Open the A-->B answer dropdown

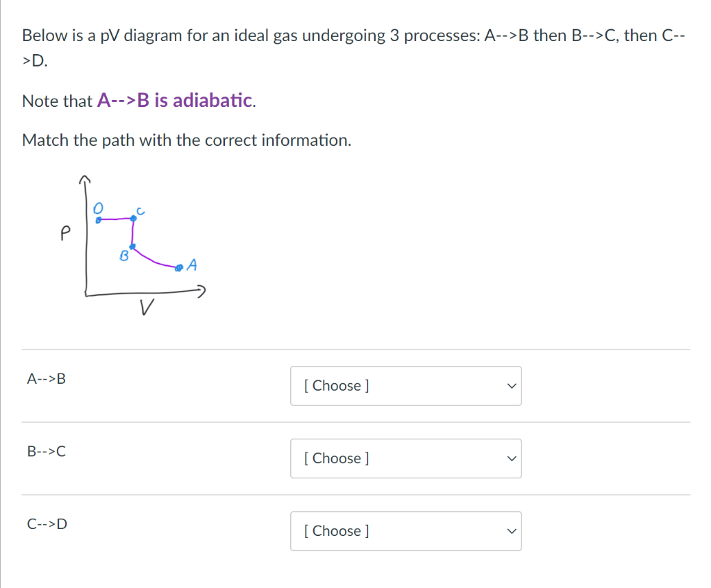pos(405,386)
